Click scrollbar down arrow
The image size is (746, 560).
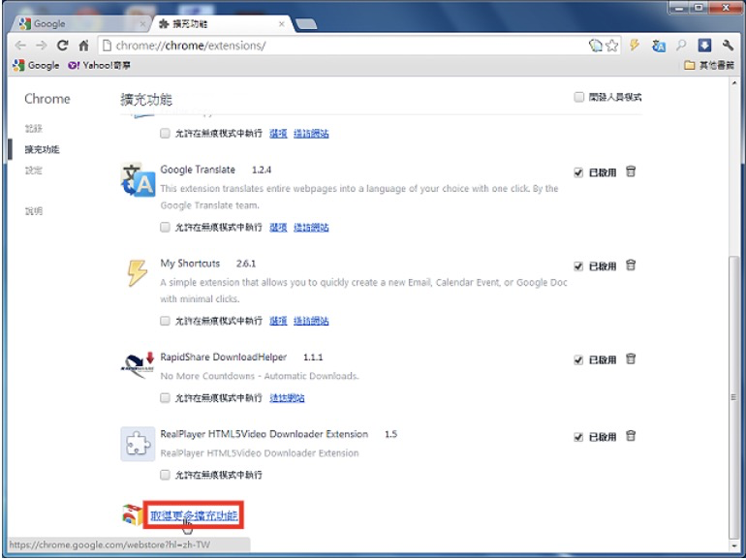click(734, 545)
